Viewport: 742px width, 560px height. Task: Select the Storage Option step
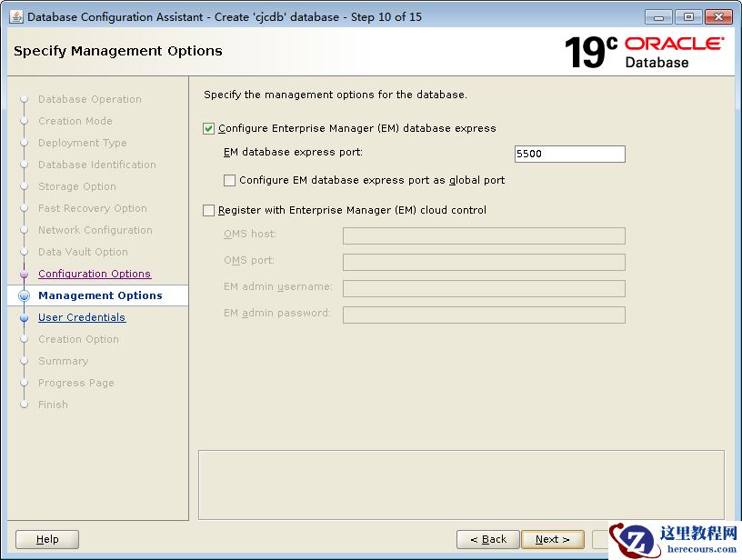tap(76, 186)
